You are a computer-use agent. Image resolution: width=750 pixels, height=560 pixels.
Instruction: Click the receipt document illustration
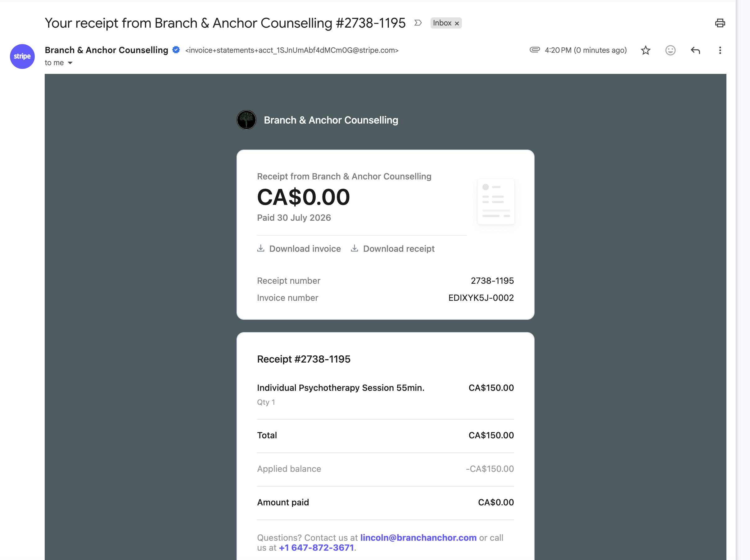pos(496,201)
